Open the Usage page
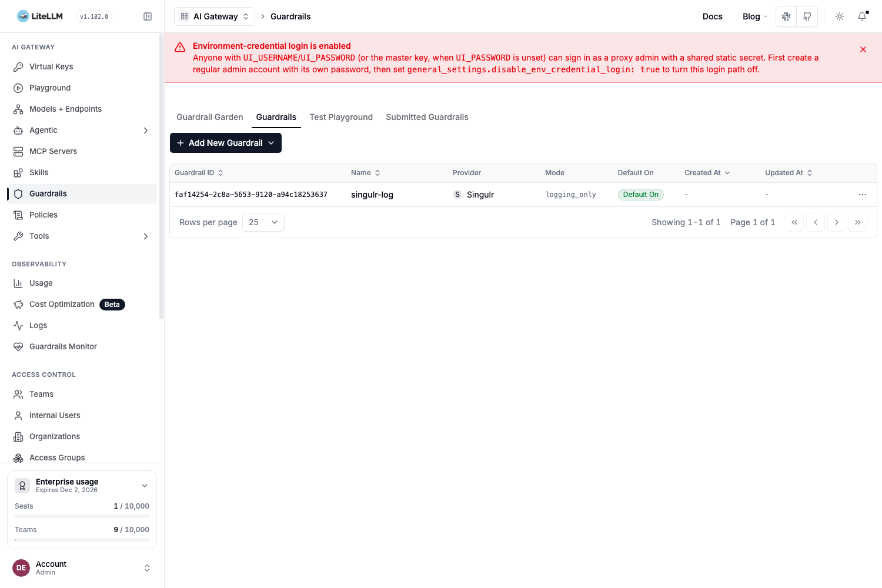Viewport: 882px width, 588px height. point(82,283)
